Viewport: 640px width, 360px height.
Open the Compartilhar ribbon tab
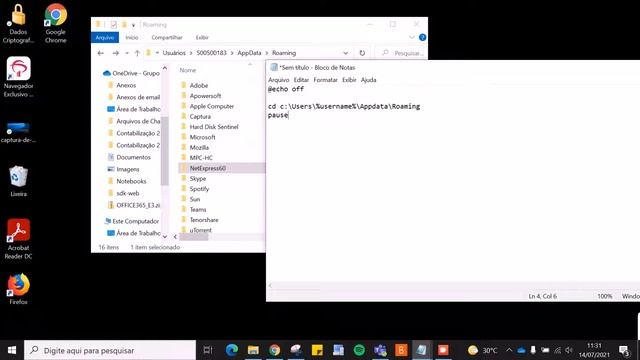167,37
